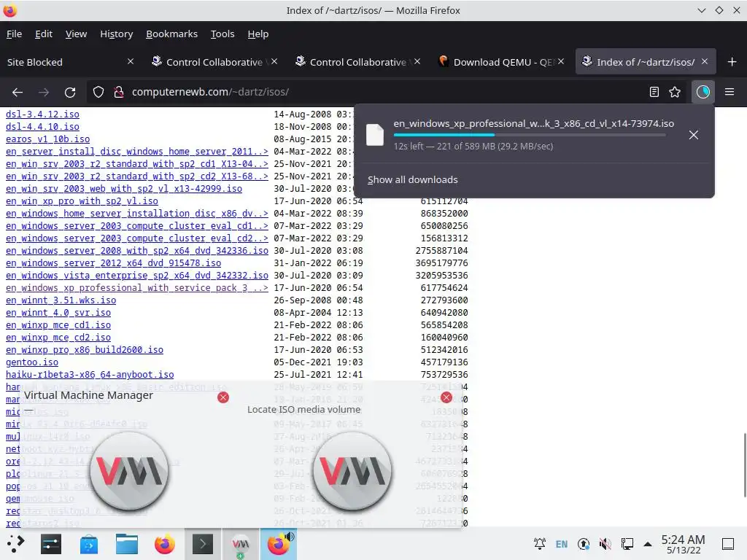Open the File menu
The image size is (747, 560).
pyautogui.click(x=14, y=34)
